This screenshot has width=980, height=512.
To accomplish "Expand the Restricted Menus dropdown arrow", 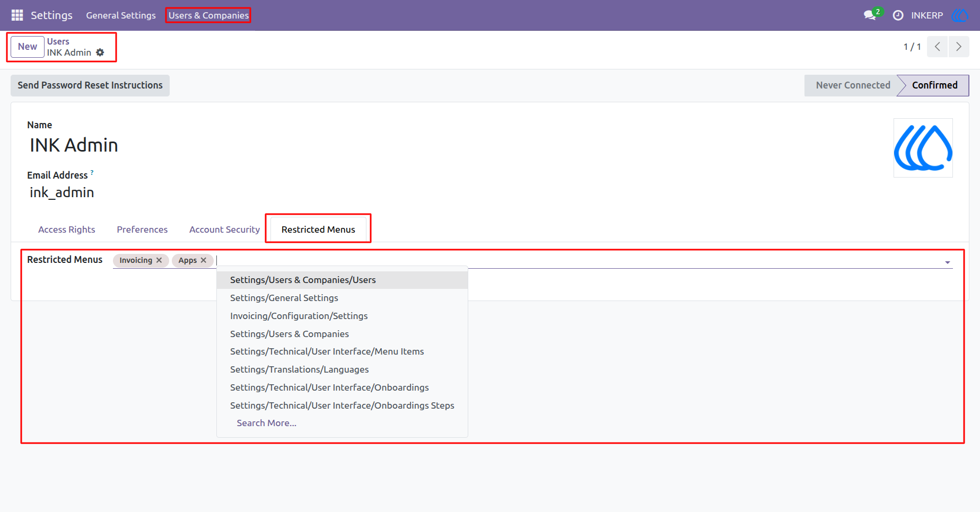I will pyautogui.click(x=947, y=262).
